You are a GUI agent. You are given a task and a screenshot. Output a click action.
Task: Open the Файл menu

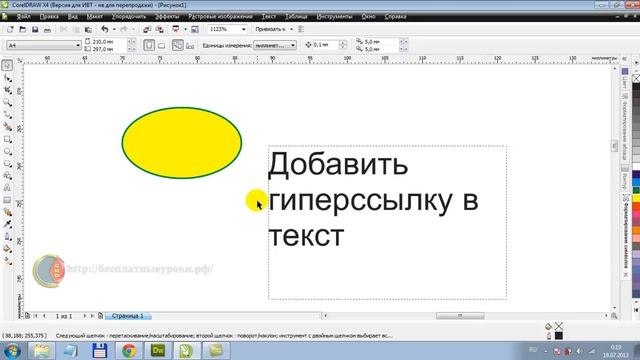click(x=24, y=17)
